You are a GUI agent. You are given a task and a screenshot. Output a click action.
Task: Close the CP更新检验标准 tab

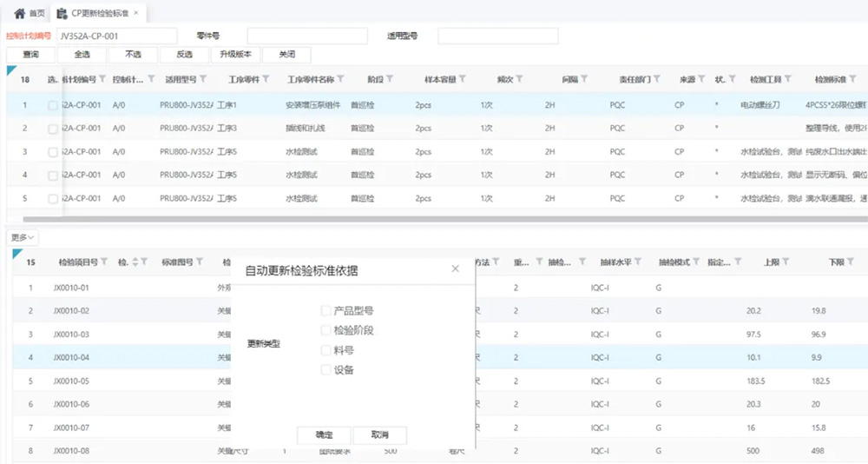click(x=135, y=13)
